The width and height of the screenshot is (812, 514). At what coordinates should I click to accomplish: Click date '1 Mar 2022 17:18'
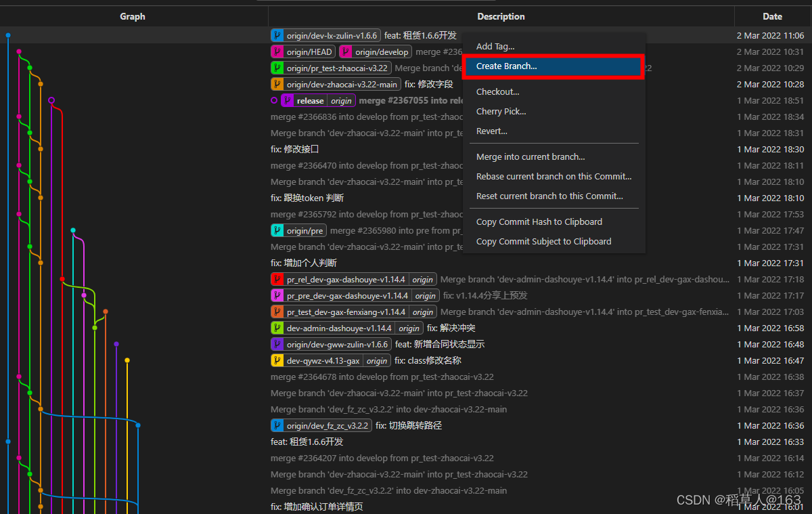(x=771, y=279)
